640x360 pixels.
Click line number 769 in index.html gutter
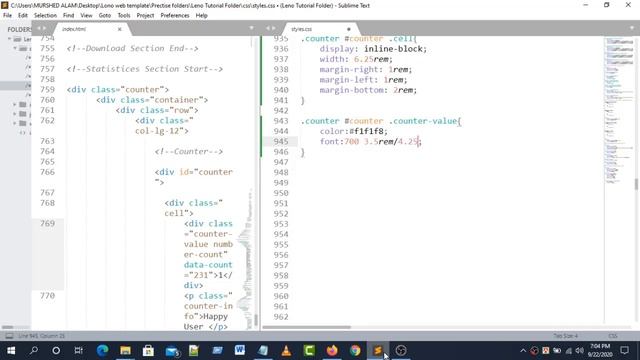[47, 223]
